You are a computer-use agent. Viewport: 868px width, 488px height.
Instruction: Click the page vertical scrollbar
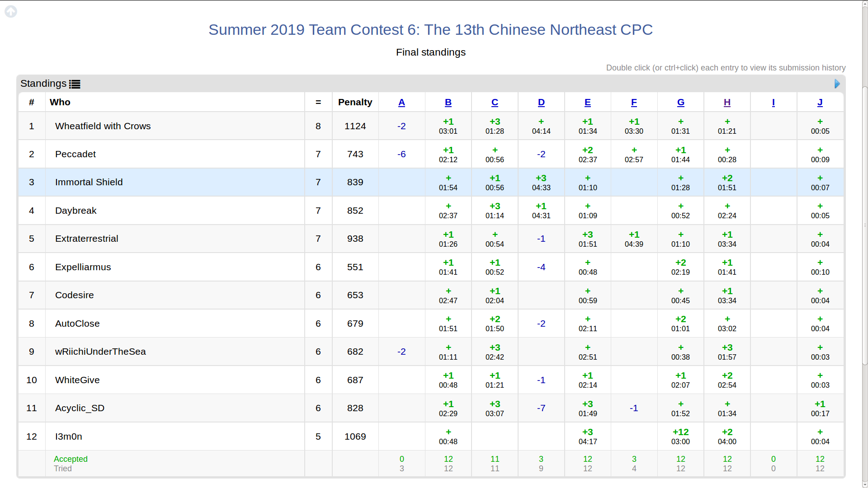pos(864,226)
